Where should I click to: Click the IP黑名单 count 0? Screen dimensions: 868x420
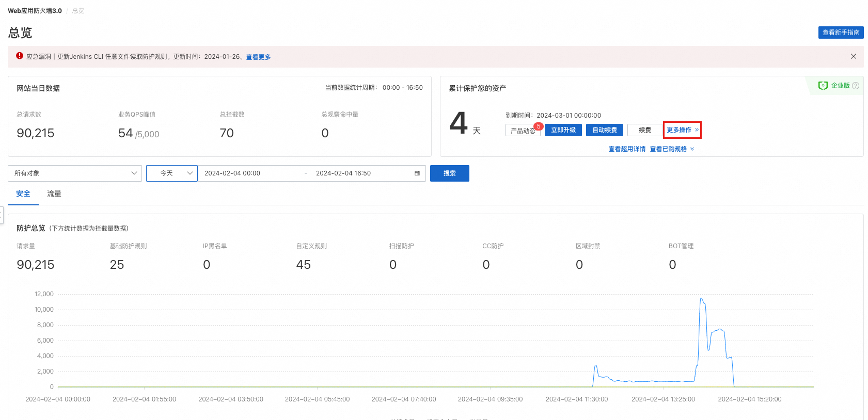(207, 265)
